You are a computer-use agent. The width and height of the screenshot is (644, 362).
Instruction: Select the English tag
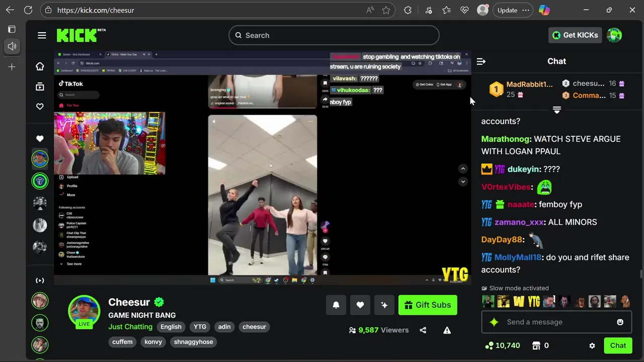(x=171, y=327)
